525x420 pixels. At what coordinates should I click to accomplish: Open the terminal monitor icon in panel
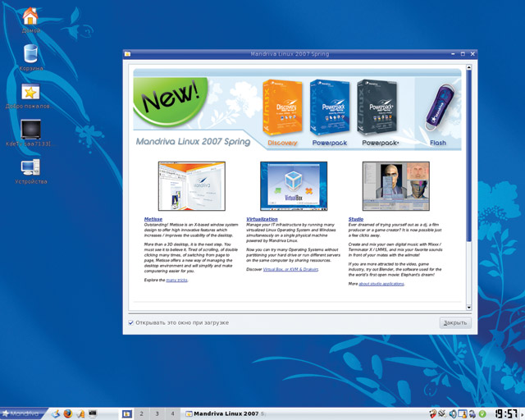coord(93,414)
